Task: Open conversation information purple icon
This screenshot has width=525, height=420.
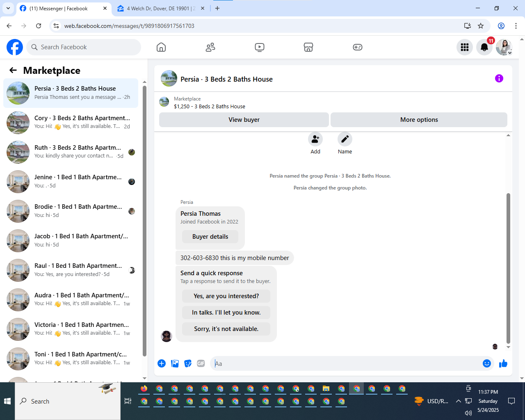Action: click(x=499, y=78)
